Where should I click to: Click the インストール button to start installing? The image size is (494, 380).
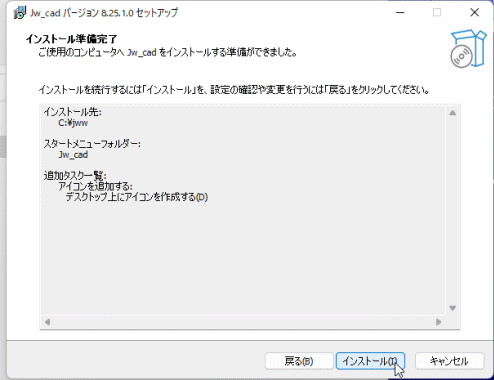click(370, 361)
